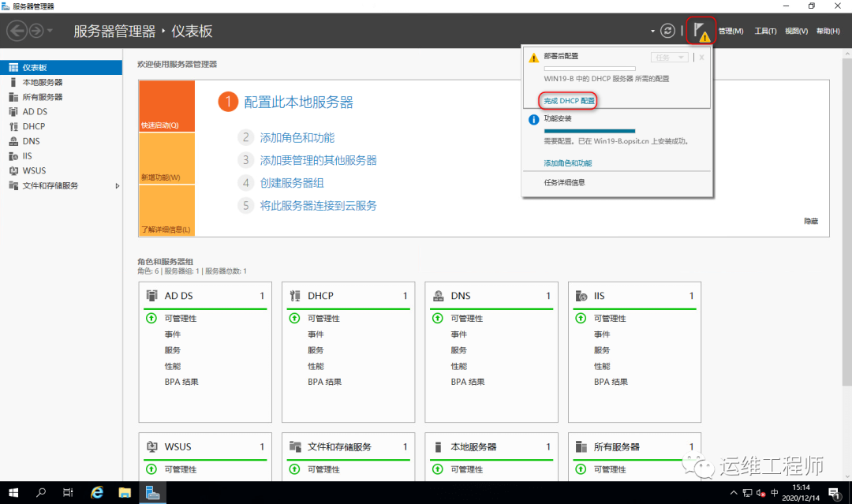The height and width of the screenshot is (504, 852).
Task: Open the 所有服务器 tile header
Action: pyautogui.click(x=634, y=446)
